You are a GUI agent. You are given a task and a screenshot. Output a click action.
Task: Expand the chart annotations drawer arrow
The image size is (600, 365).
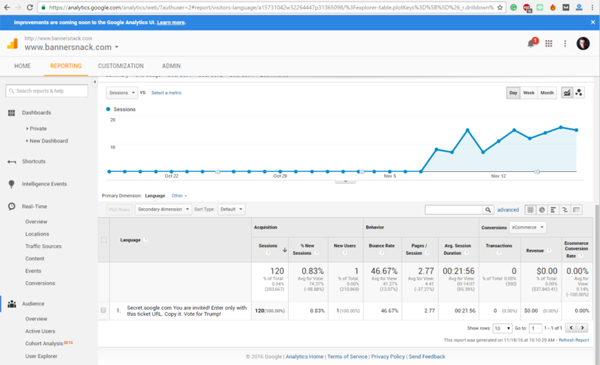345,181
